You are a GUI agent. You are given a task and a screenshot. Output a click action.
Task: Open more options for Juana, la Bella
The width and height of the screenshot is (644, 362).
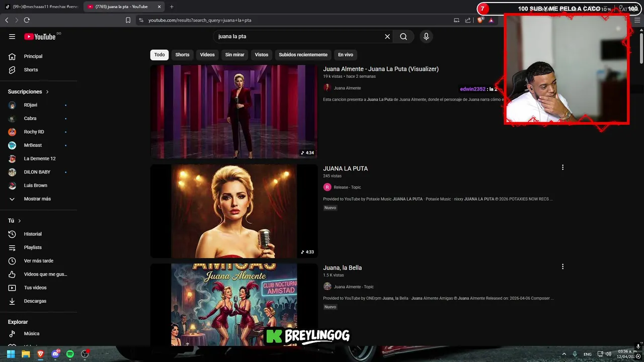tap(562, 266)
